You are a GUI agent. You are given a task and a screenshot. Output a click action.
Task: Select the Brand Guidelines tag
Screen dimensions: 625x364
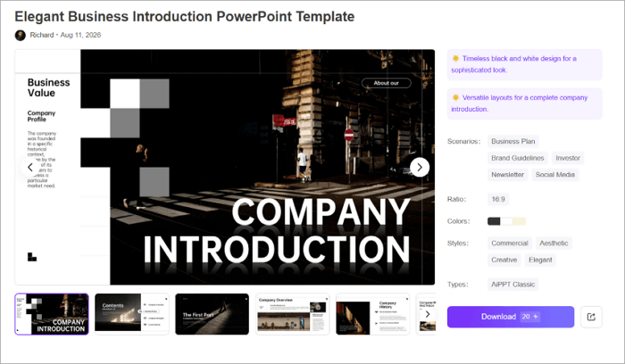tap(517, 158)
